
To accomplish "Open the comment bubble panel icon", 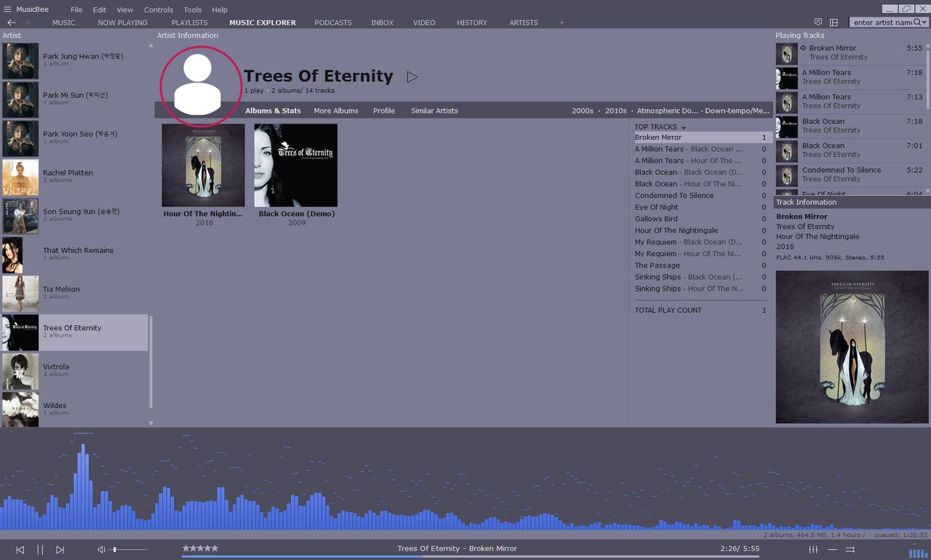I will tap(818, 23).
